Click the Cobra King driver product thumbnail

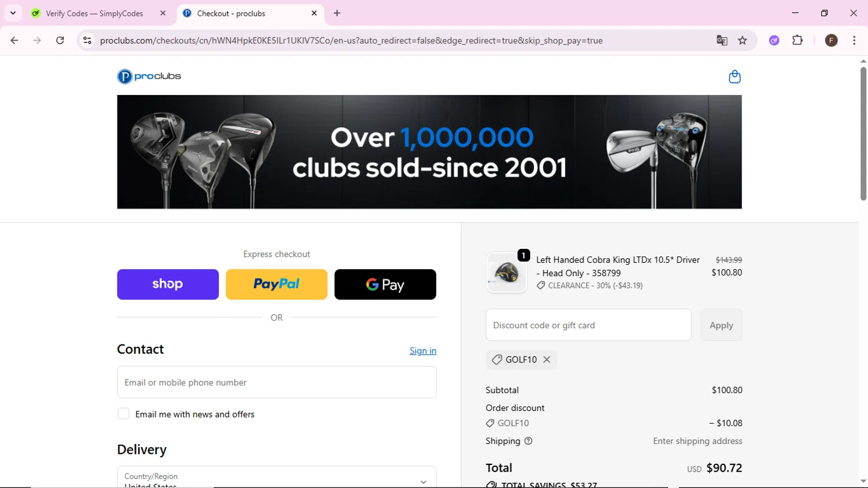click(507, 273)
